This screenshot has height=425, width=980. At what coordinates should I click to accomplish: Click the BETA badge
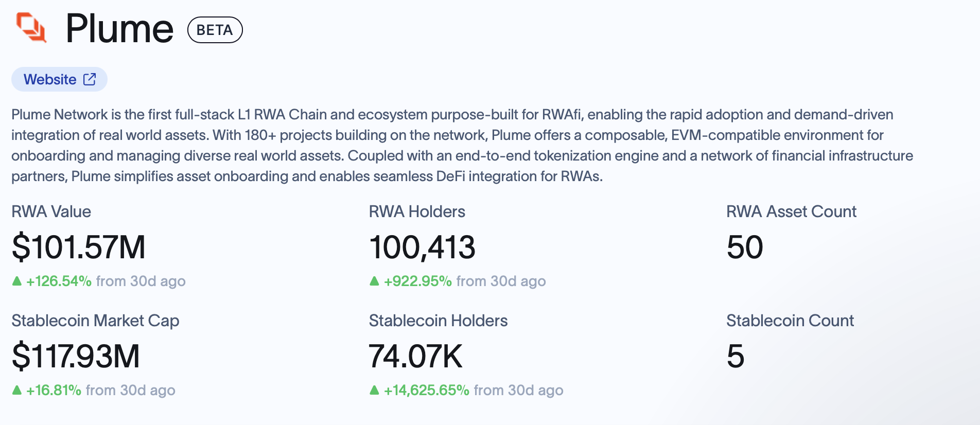point(215,30)
